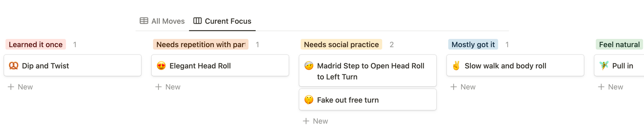Click the pretzel emoji on Dip and Twist
The height and width of the screenshot is (133, 644).
14,66
